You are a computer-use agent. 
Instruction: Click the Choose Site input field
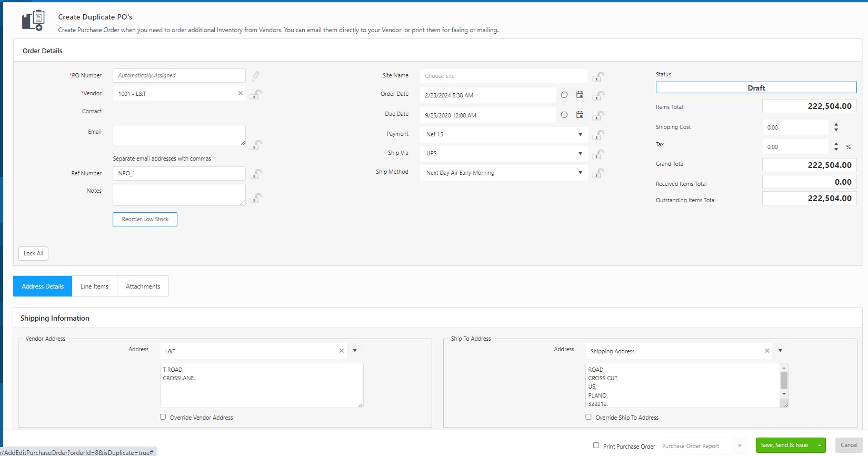click(504, 76)
